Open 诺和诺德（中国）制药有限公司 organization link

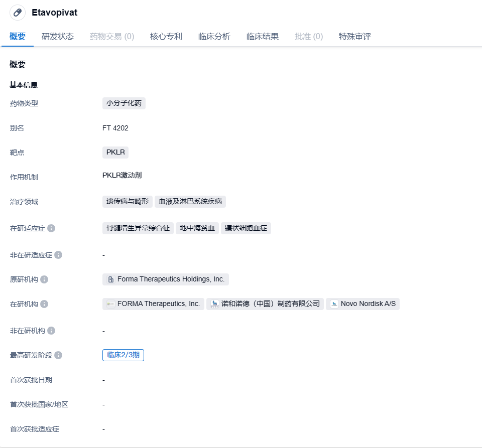click(x=270, y=304)
